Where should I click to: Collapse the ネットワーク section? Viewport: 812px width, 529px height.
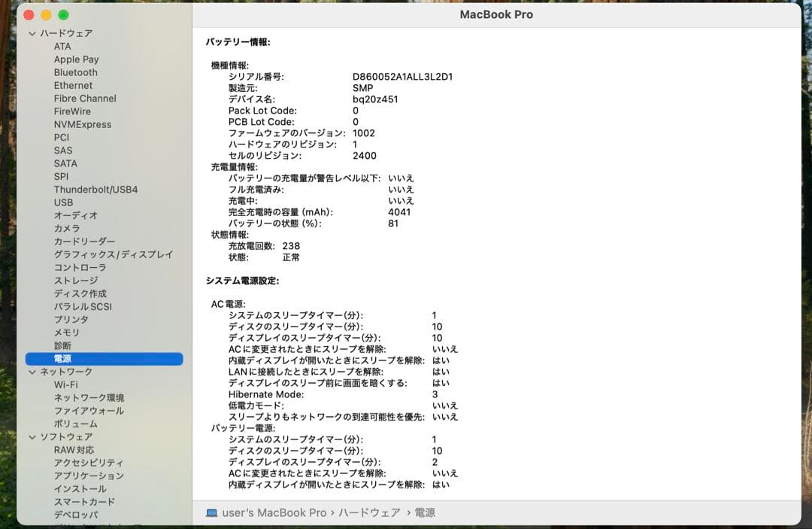point(32,372)
